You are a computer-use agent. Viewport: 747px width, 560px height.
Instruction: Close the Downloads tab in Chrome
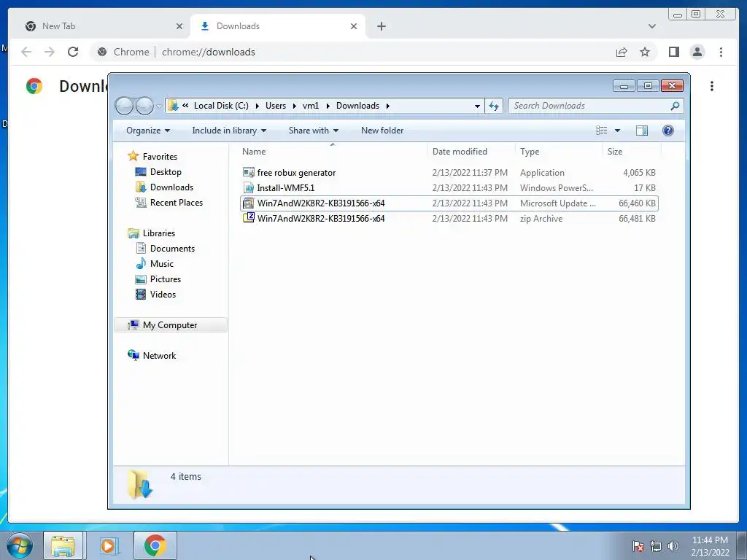click(x=354, y=26)
